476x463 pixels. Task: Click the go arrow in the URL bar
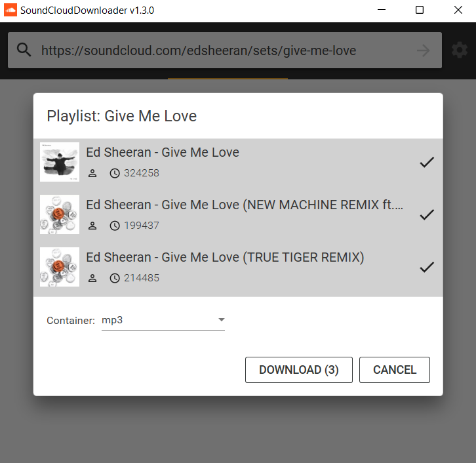pyautogui.click(x=423, y=50)
